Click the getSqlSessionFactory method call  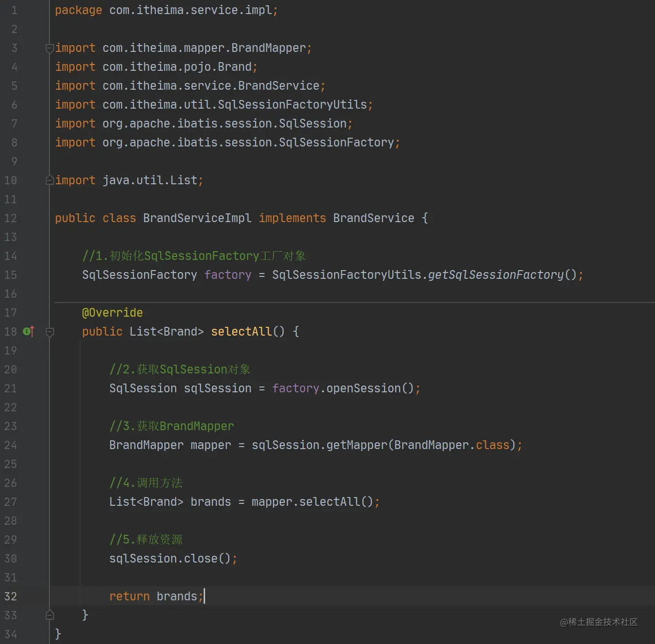(496, 275)
